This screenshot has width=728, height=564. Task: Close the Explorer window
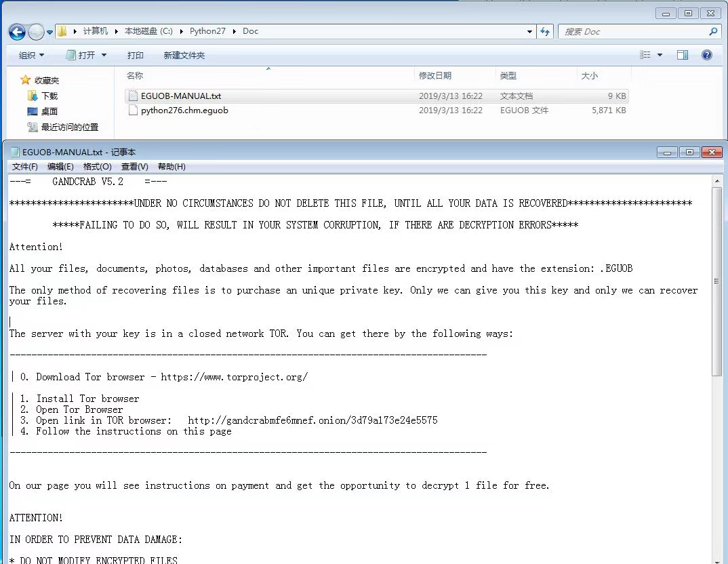pyautogui.click(x=710, y=14)
